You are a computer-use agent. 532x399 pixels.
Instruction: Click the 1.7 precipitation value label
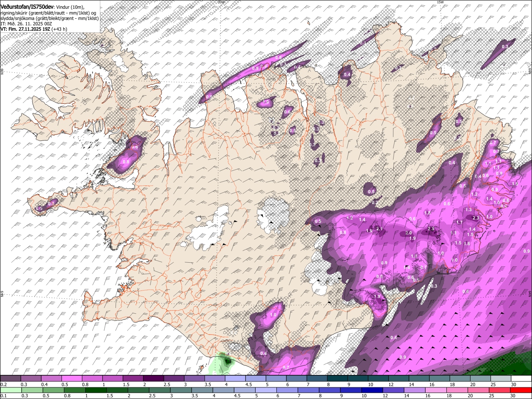click(459, 223)
